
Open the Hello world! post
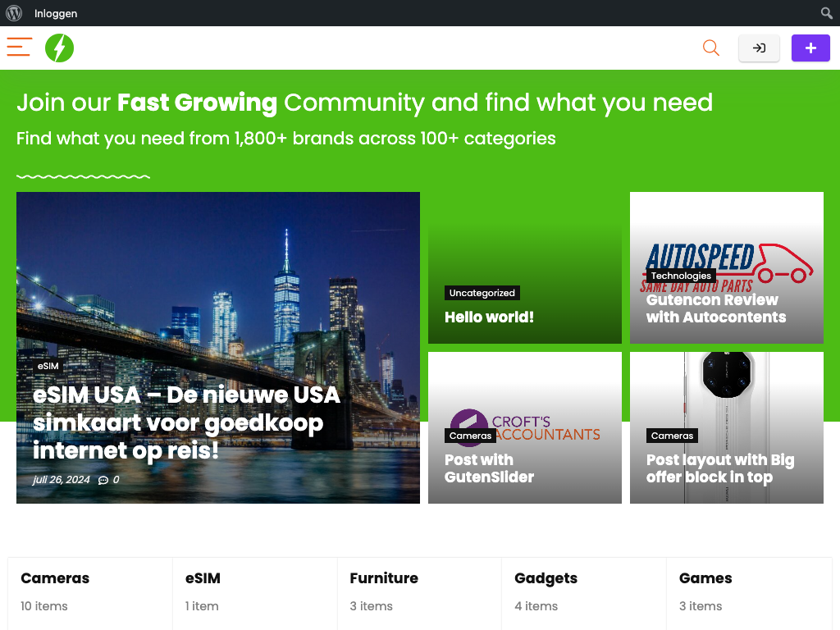[489, 317]
